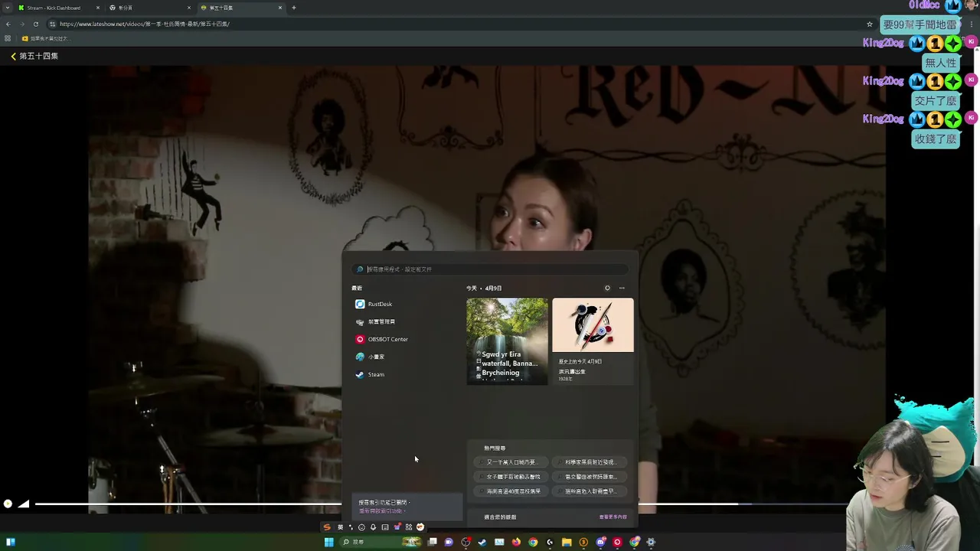Open trending search 女子體手術被騙去醫院
Screen dimensions: 980x551
click(x=511, y=477)
